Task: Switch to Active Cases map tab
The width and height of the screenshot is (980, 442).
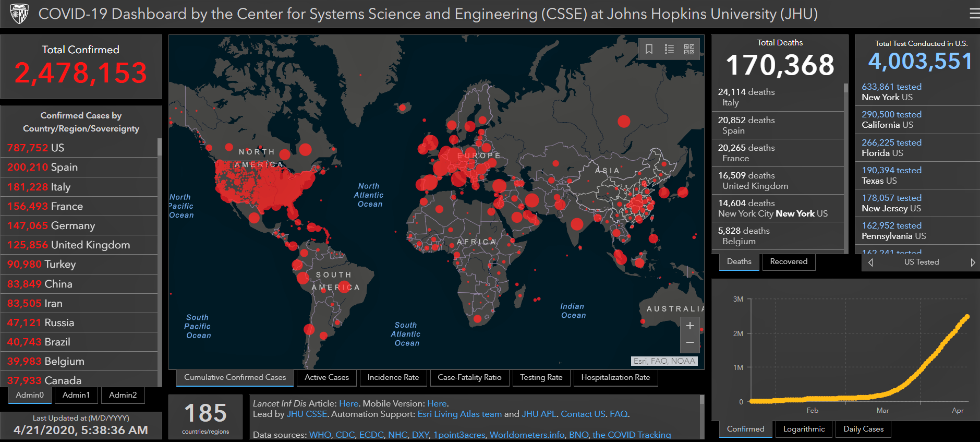Action: click(326, 377)
